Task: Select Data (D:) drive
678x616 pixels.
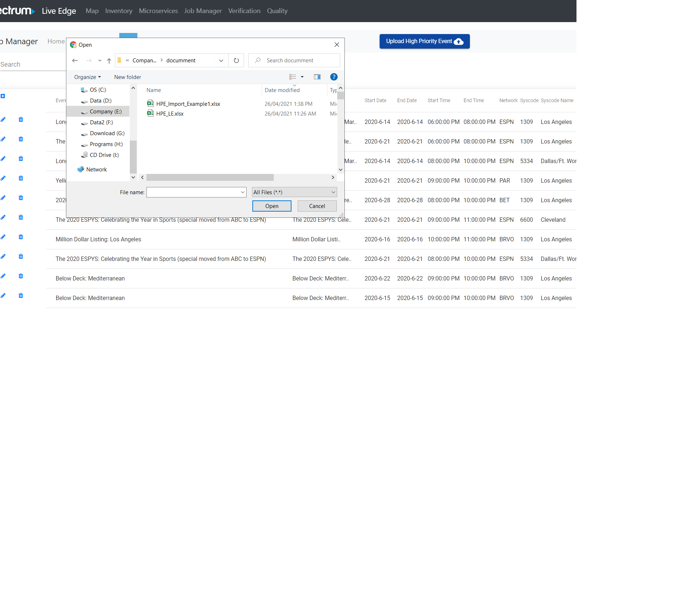Action: click(100, 101)
